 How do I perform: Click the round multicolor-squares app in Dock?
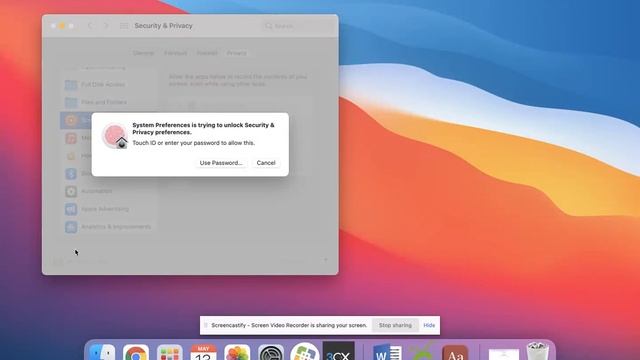[x=304, y=352]
